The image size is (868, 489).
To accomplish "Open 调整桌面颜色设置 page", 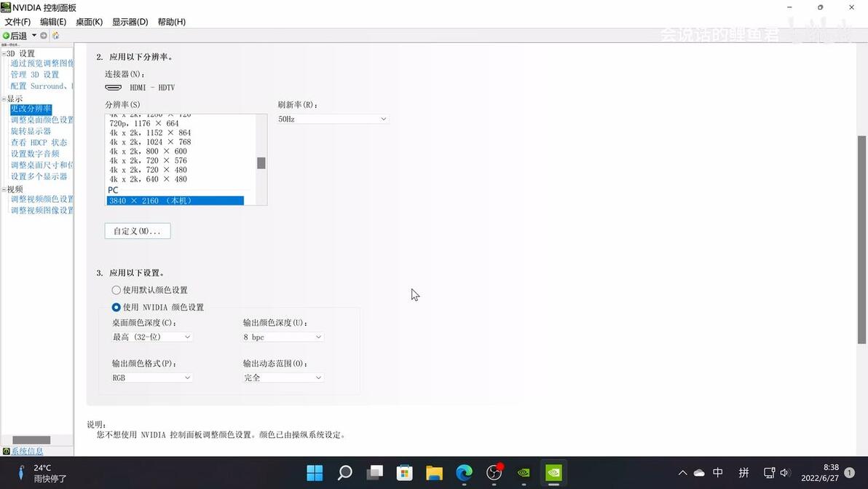I will (x=42, y=120).
